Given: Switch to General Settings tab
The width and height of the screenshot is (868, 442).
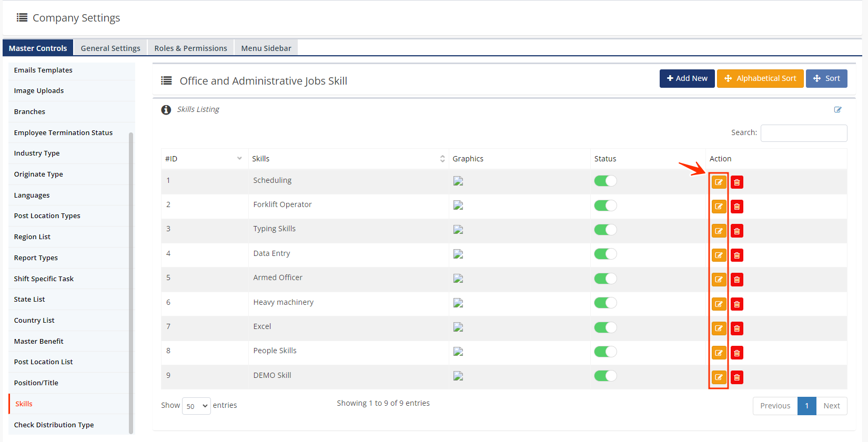Looking at the screenshot, I should [x=110, y=48].
